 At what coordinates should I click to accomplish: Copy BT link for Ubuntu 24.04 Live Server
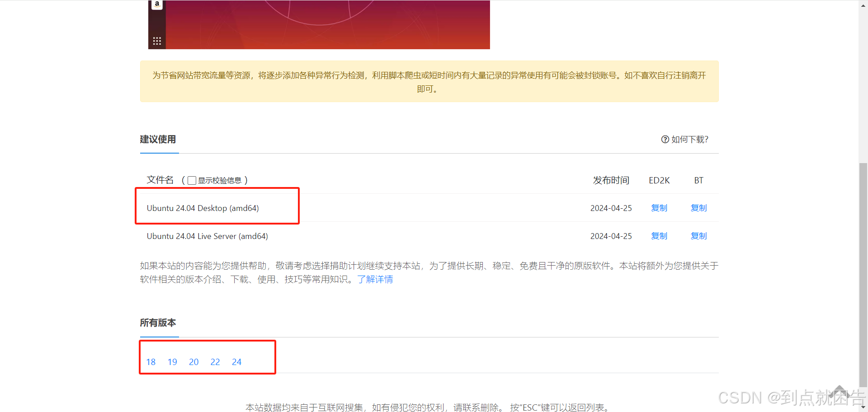[698, 236]
